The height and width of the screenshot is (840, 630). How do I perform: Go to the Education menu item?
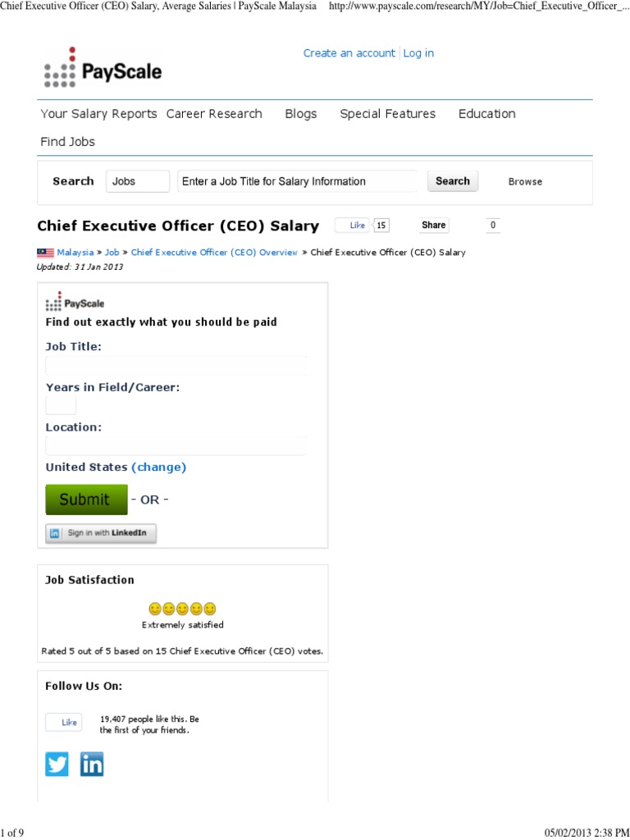[487, 114]
